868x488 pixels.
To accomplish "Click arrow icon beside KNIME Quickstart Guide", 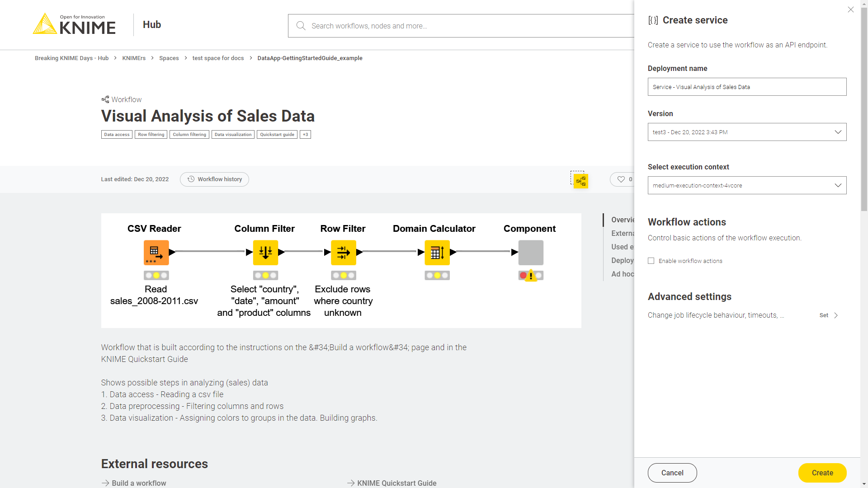I will click(x=351, y=483).
